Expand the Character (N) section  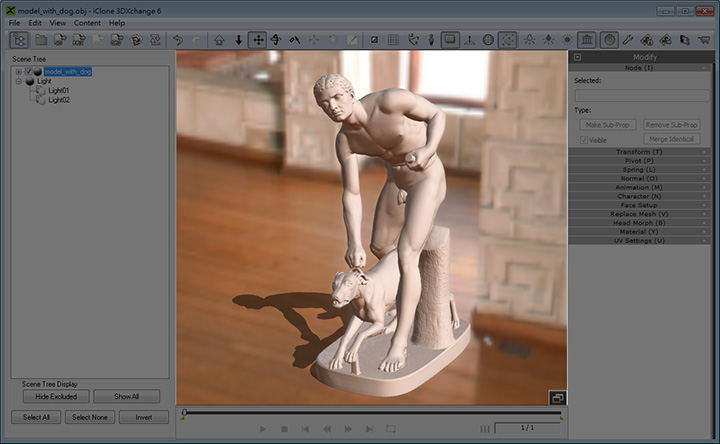[639, 196]
